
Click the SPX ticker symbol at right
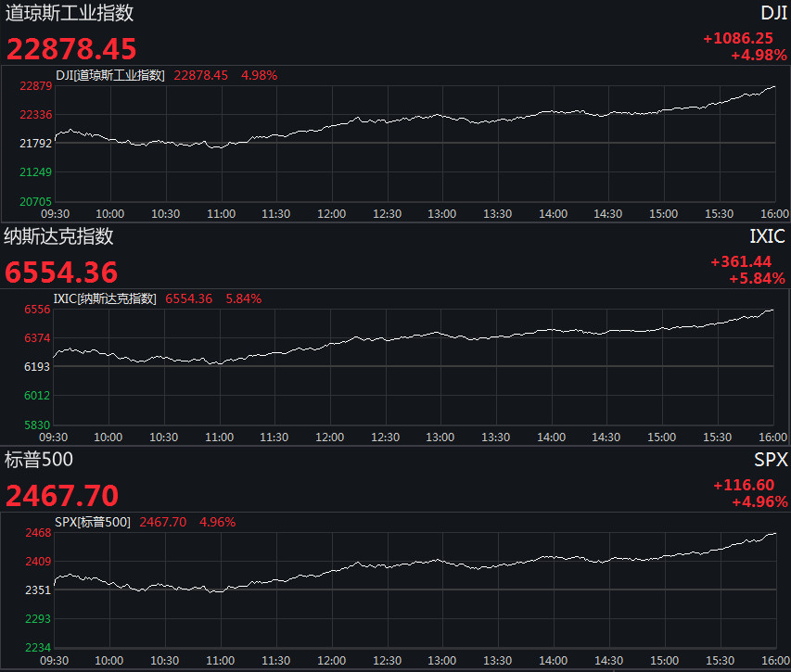771,460
